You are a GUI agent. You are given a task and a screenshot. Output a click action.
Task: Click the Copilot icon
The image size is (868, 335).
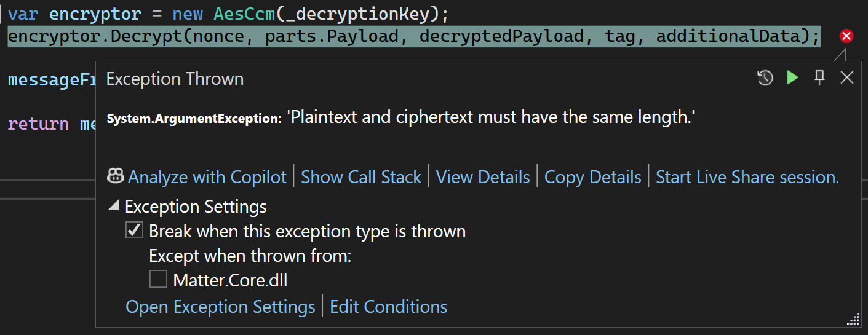[x=116, y=177]
